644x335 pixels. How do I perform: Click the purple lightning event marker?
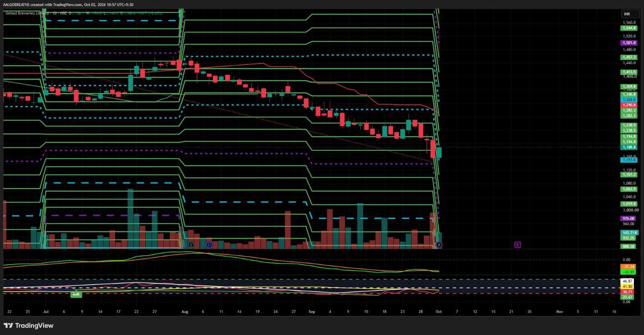click(x=439, y=245)
